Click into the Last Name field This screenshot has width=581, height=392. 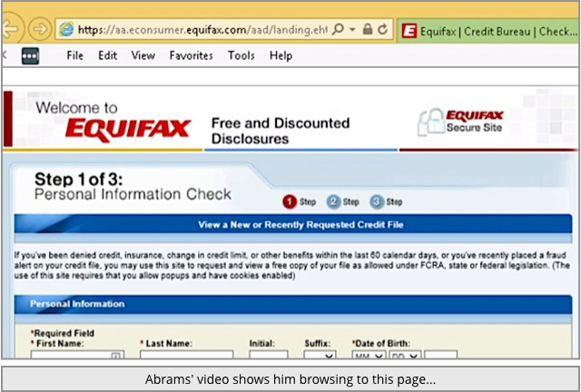187,355
